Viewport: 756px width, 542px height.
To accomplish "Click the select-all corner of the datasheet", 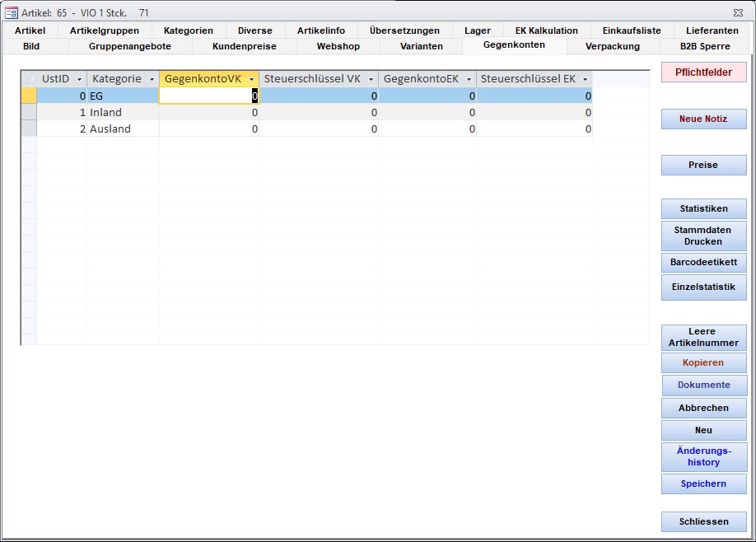I will coord(29,79).
